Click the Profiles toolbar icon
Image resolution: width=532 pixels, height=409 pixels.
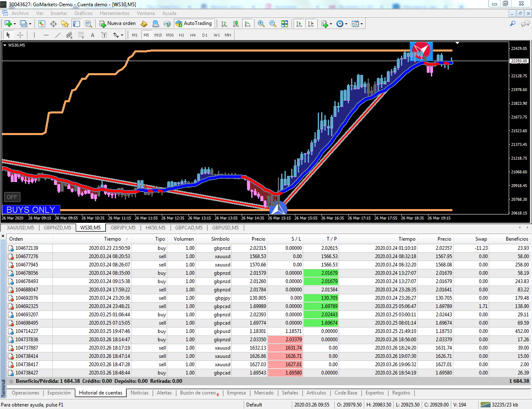pyautogui.click(x=24, y=24)
